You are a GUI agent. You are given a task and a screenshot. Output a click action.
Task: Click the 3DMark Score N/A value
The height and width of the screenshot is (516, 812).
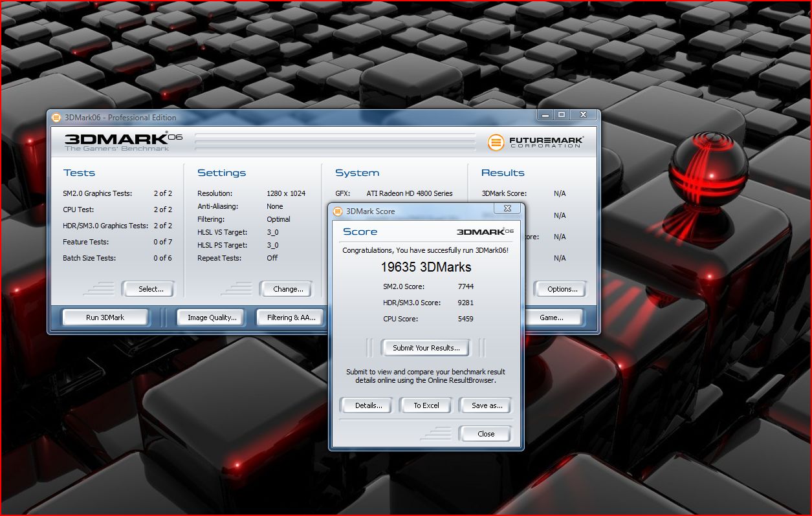560,193
